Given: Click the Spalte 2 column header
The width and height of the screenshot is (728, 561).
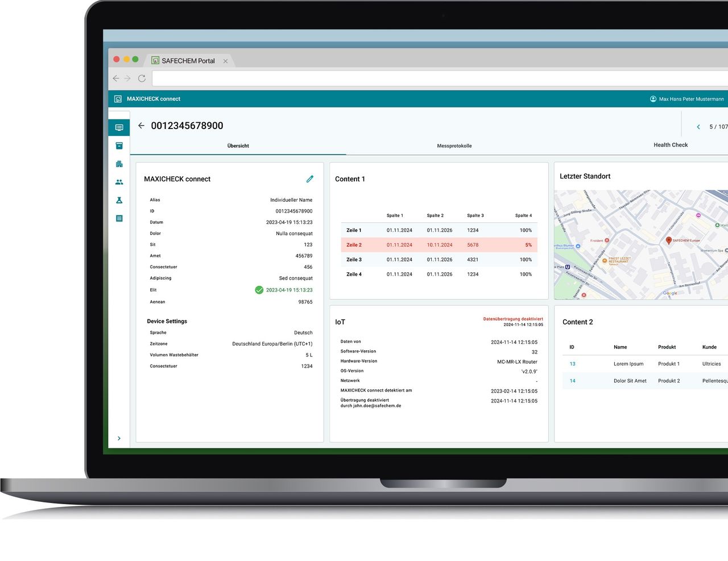Looking at the screenshot, I should click(435, 215).
